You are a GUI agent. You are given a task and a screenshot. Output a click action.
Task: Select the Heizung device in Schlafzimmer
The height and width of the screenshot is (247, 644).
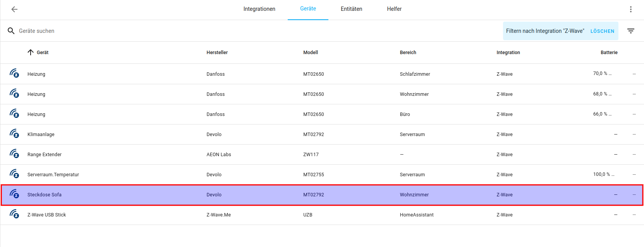[36, 74]
